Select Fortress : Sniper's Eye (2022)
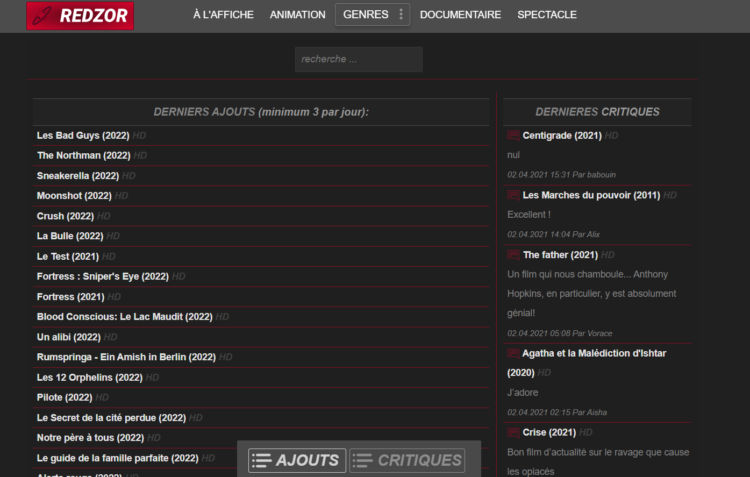 coord(103,277)
